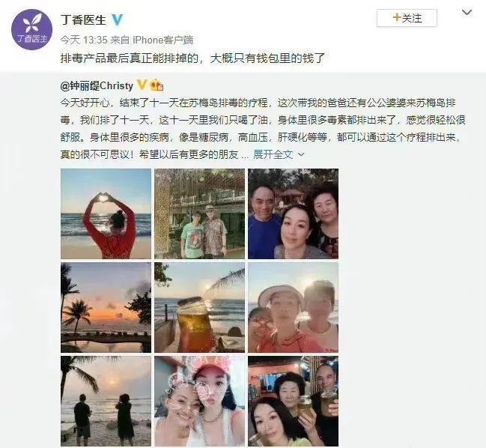Click the gold V badge beside 钟丽缇Christy
Image resolution: width=486 pixels, height=448 pixels.
[142, 85]
